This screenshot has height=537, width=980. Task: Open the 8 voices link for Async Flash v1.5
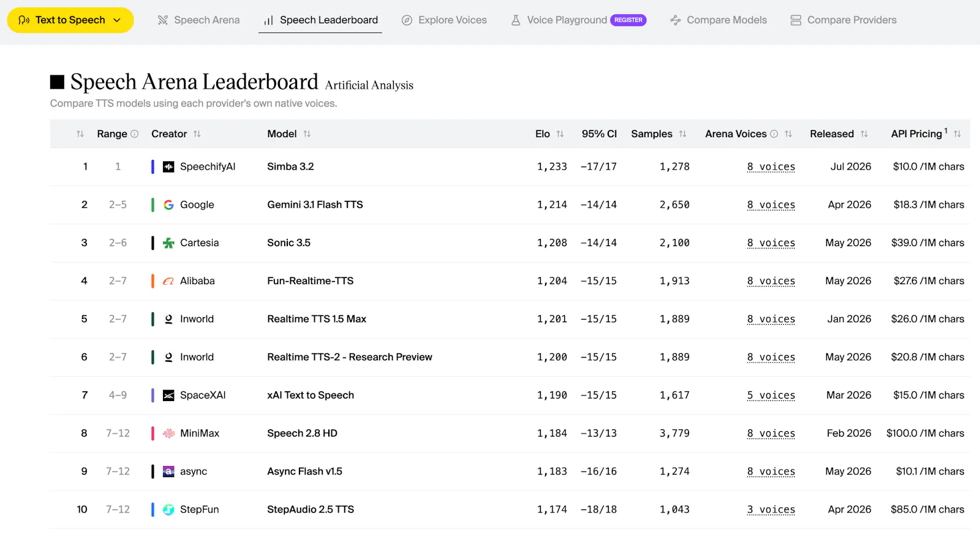[771, 471]
